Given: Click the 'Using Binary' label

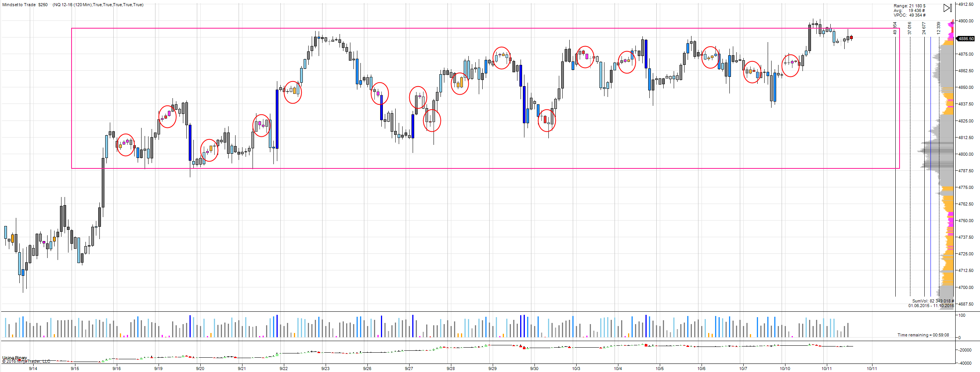Looking at the screenshot, I should click(x=15, y=358).
